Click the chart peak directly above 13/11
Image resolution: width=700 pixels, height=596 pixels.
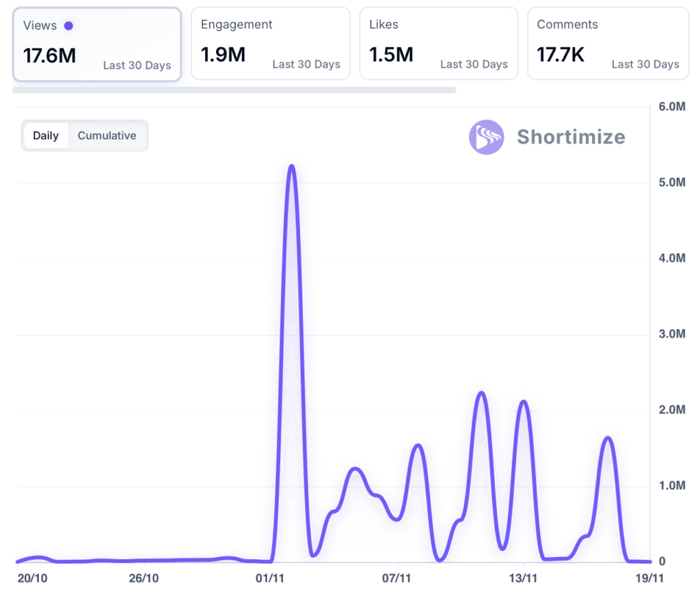point(523,401)
